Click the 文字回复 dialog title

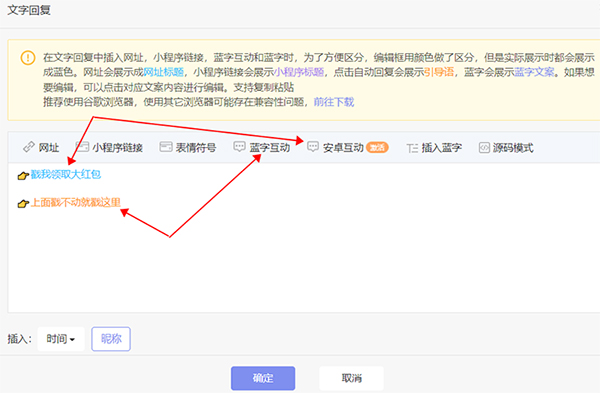29,10
